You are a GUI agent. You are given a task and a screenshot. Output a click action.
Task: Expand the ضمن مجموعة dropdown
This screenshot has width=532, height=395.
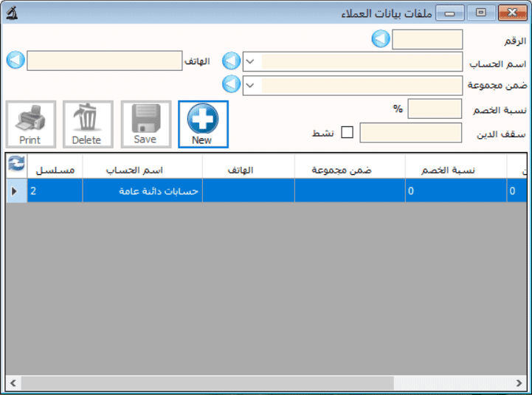(252, 85)
